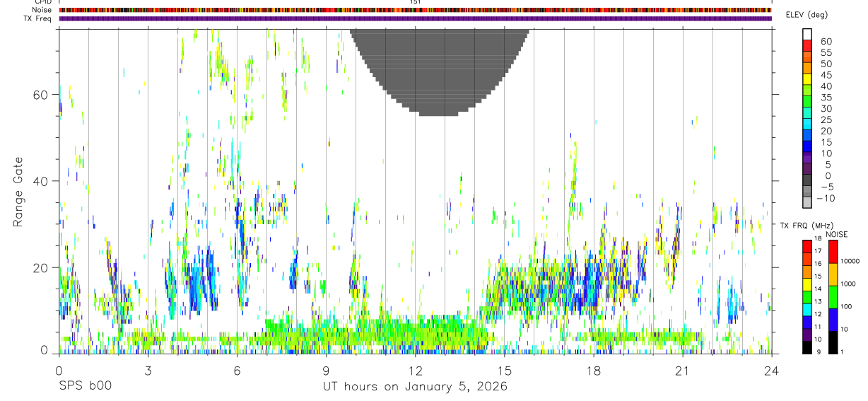The height and width of the screenshot is (401, 868).
Task: Click the x-axis tick label '21'
Action: point(682,371)
